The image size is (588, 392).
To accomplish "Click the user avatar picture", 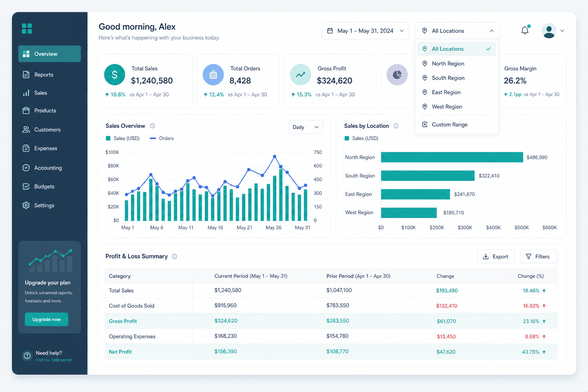I will pyautogui.click(x=549, y=31).
